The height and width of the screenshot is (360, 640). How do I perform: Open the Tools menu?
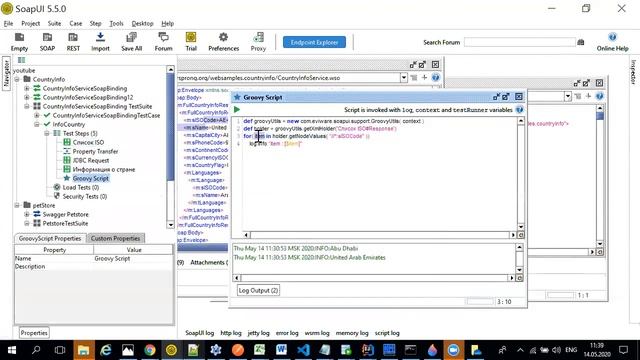(116, 23)
